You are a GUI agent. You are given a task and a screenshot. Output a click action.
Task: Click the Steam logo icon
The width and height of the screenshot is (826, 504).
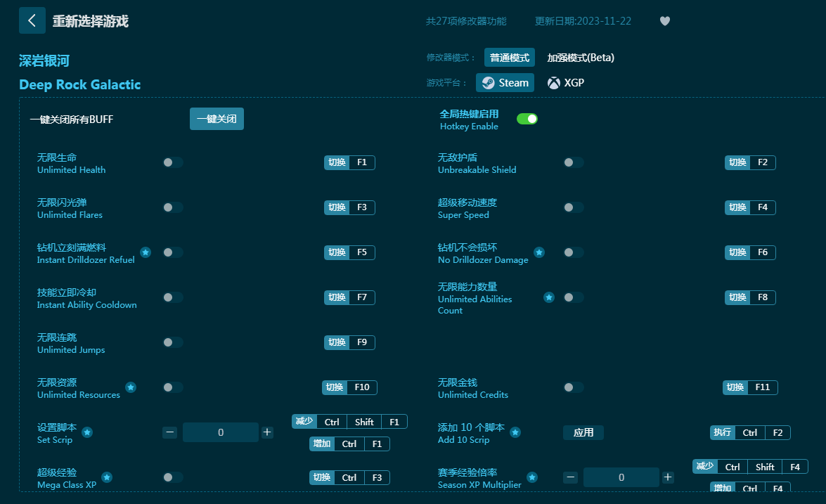489,83
